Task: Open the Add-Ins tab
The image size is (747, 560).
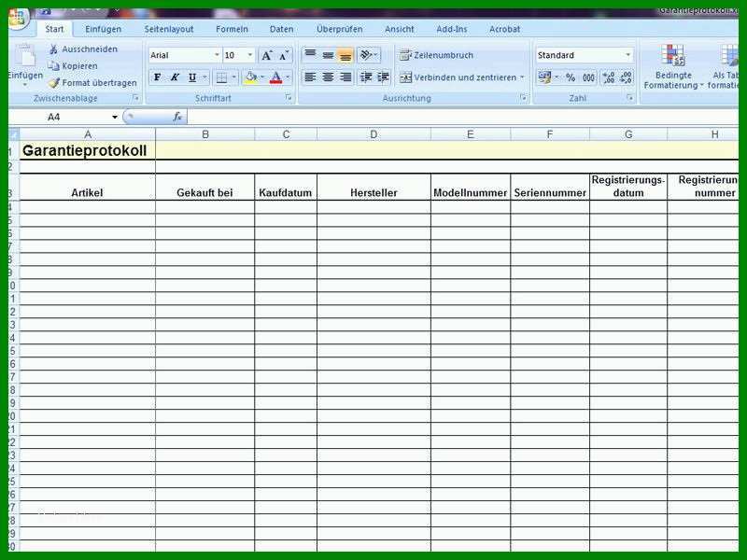Action: 452,29
